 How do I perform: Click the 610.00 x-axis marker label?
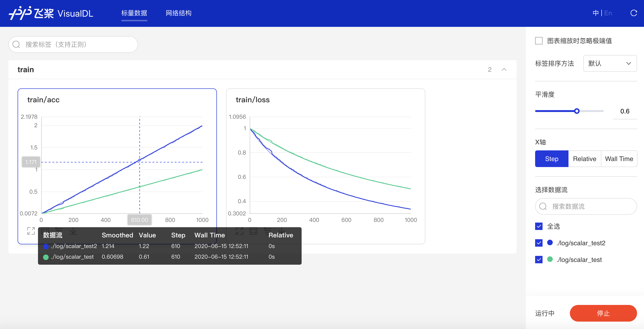139,220
